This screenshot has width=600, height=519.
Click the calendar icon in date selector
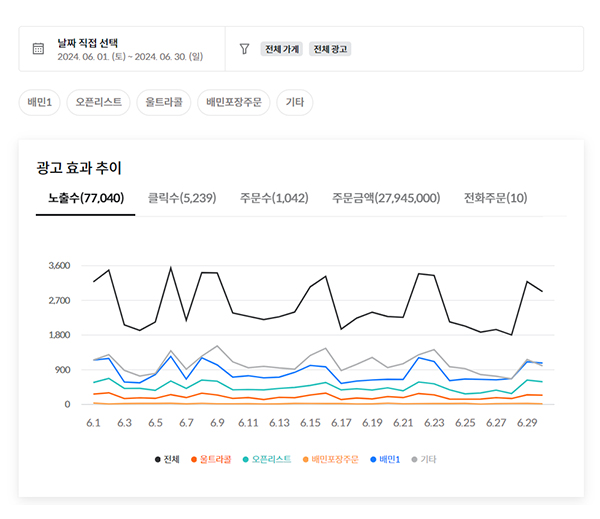[38, 49]
